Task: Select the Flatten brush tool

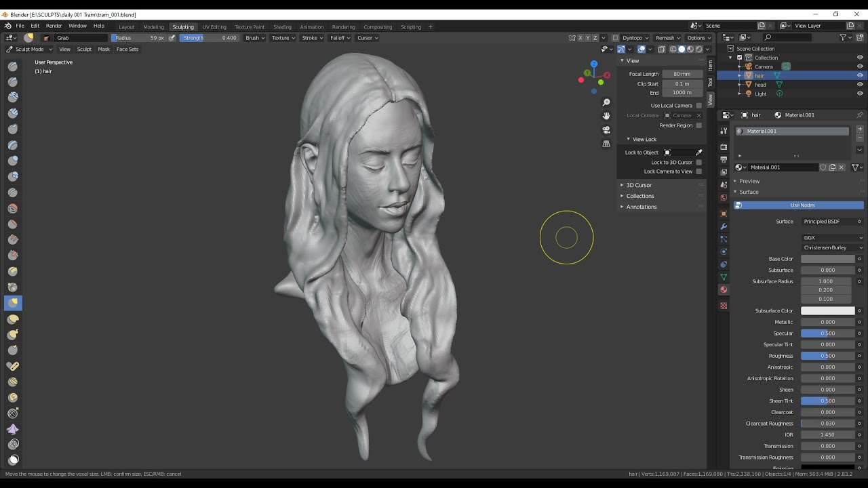Action: pyautogui.click(x=13, y=224)
